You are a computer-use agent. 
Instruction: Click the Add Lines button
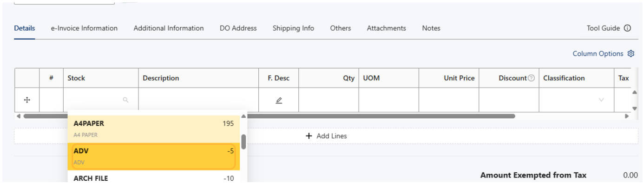pyautogui.click(x=326, y=136)
